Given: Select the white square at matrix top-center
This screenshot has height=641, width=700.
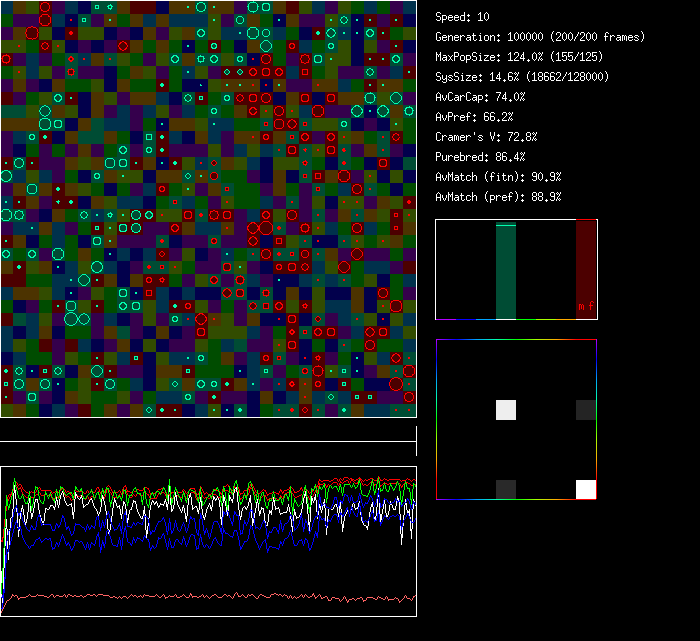Looking at the screenshot, I should pos(506,410).
